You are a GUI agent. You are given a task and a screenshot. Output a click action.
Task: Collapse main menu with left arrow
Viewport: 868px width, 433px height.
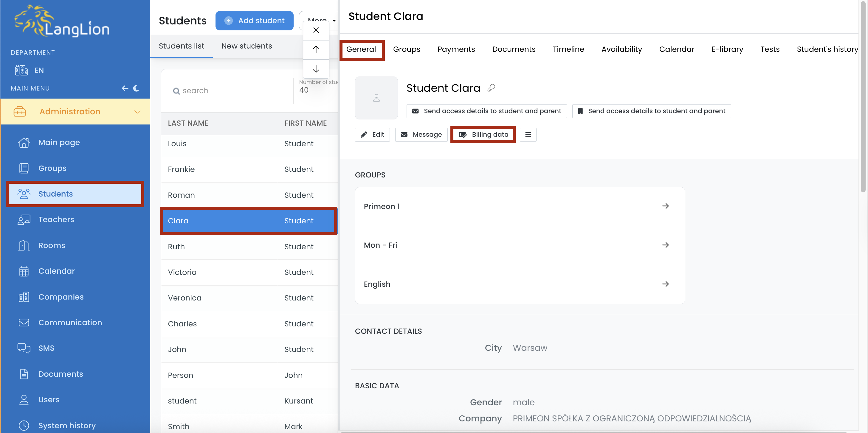(x=125, y=88)
